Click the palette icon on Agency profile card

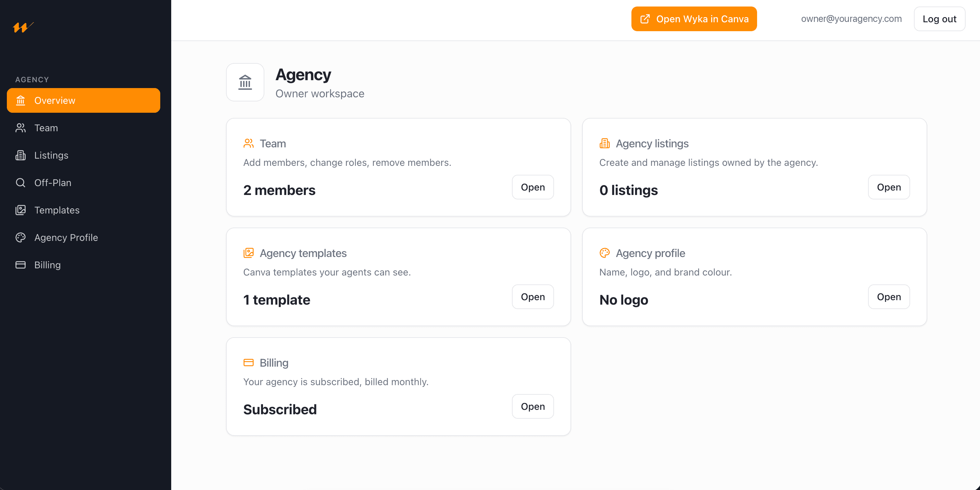[x=604, y=253]
